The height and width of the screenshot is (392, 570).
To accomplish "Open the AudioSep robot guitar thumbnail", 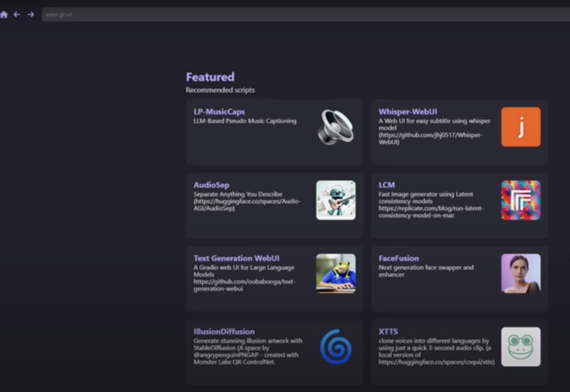I will [336, 200].
